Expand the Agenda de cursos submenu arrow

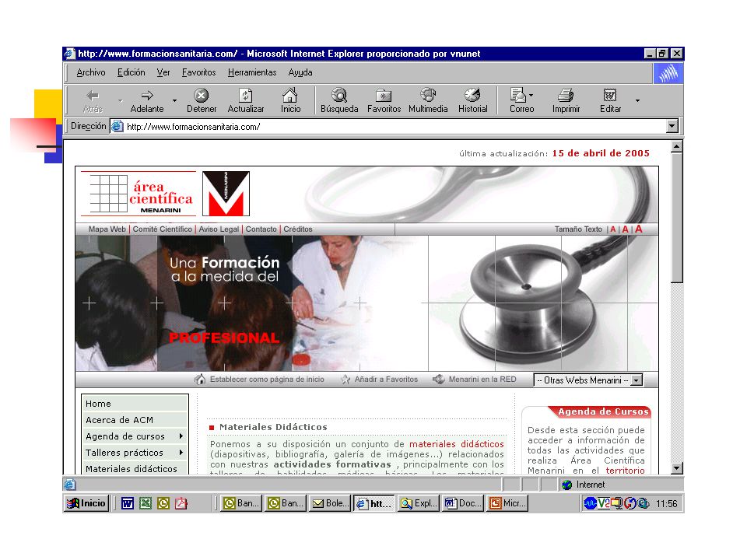click(181, 436)
